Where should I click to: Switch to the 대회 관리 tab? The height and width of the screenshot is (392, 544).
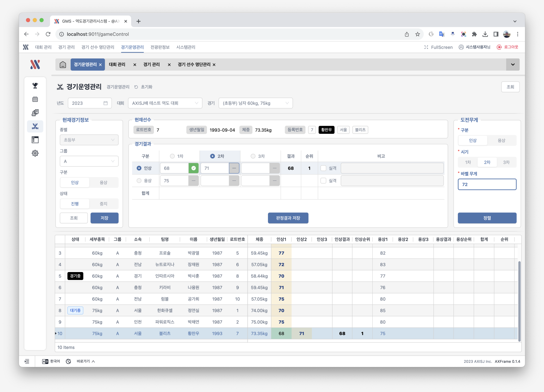pyautogui.click(x=117, y=64)
